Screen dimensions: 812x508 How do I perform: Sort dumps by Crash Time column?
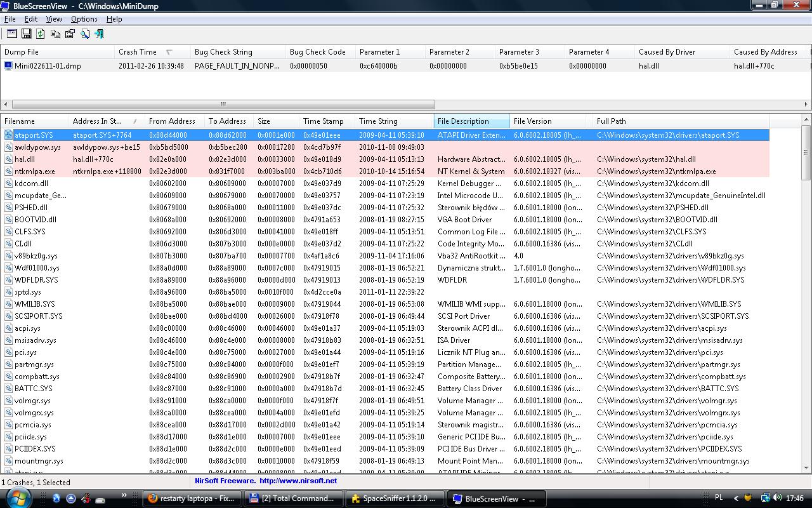(x=152, y=52)
